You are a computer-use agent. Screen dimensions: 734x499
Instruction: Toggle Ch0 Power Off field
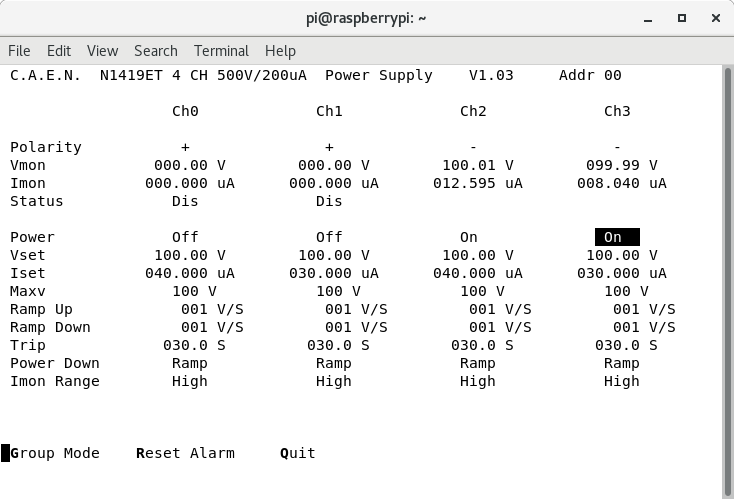185,237
